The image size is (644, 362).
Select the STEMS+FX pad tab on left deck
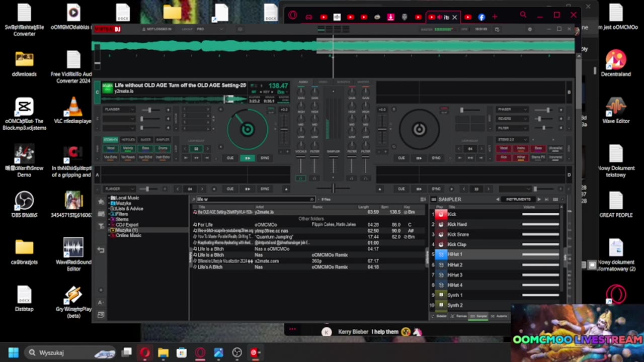pyautogui.click(x=110, y=139)
